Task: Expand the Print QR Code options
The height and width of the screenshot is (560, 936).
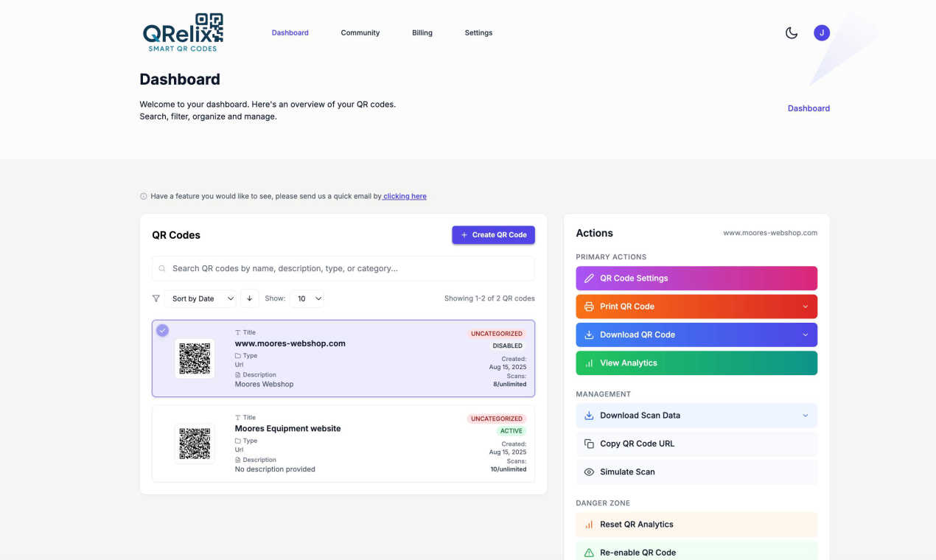Action: [805, 307]
